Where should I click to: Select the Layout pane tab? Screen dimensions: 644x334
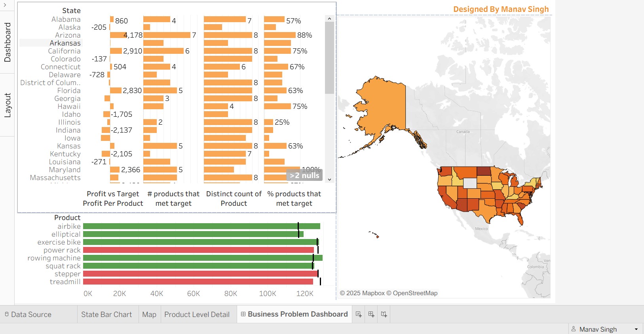(x=7, y=105)
